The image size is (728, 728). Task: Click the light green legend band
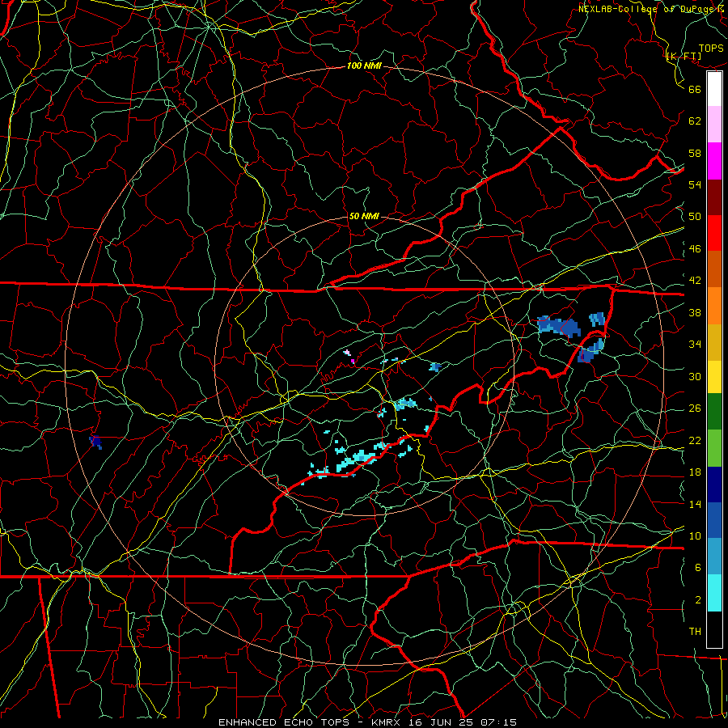pos(714,448)
